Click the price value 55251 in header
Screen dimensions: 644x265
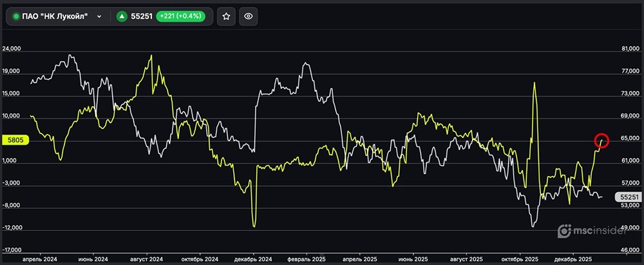coord(142,17)
